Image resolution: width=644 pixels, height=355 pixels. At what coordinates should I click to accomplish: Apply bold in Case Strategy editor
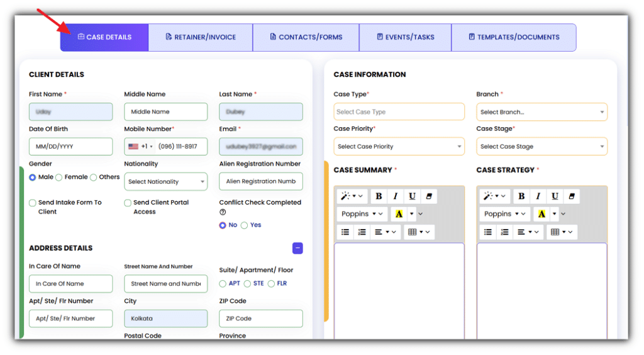521,196
